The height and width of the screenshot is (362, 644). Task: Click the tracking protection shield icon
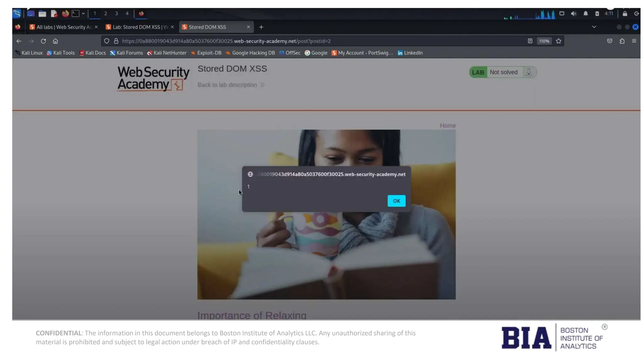107,41
